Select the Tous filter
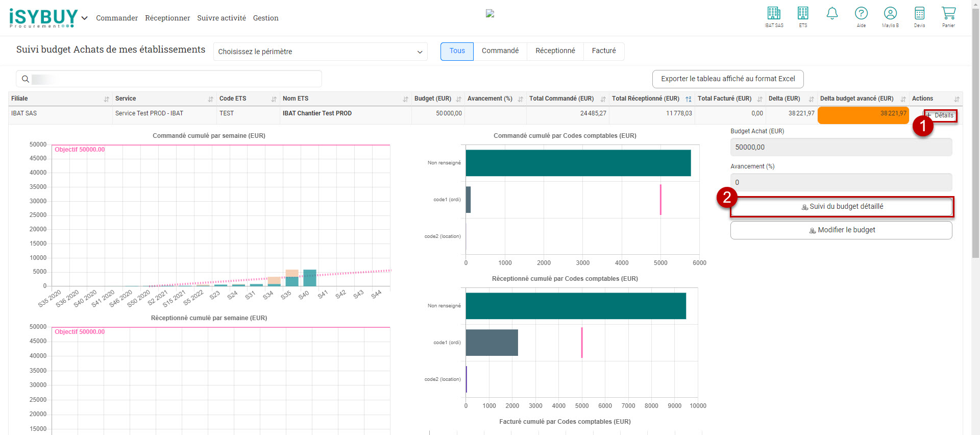Image resolution: width=980 pixels, height=435 pixels. click(457, 51)
